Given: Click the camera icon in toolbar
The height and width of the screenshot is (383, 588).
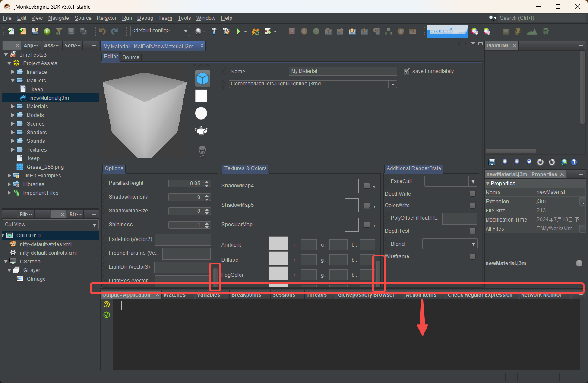Looking at the screenshot, I should 412,31.
